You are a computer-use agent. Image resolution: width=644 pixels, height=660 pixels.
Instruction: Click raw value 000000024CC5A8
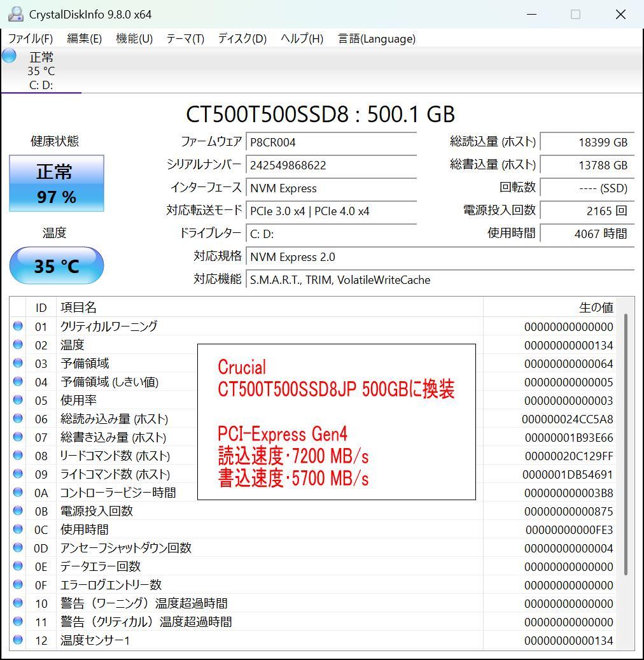point(568,419)
